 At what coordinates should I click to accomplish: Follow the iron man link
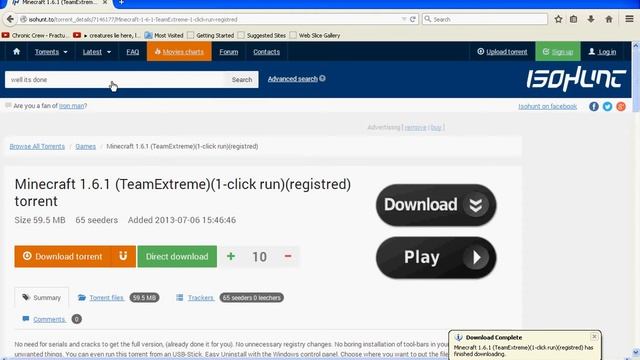[71, 106]
